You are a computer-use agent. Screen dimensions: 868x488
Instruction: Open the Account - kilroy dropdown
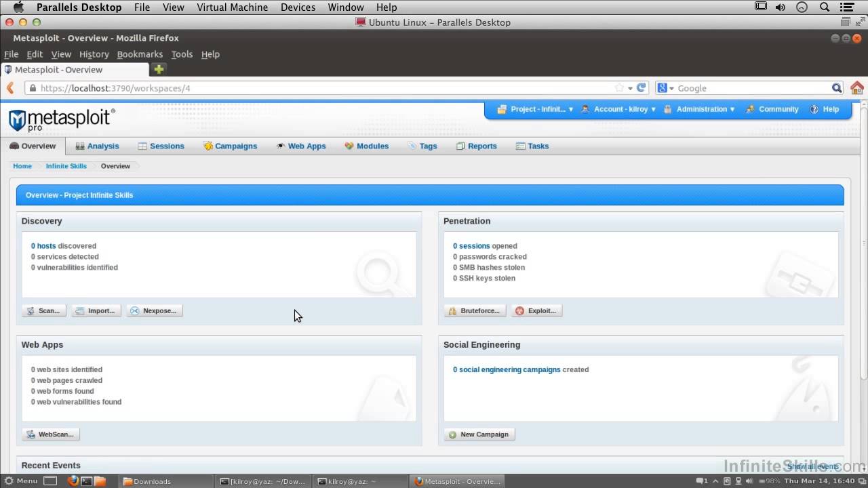[x=618, y=109]
